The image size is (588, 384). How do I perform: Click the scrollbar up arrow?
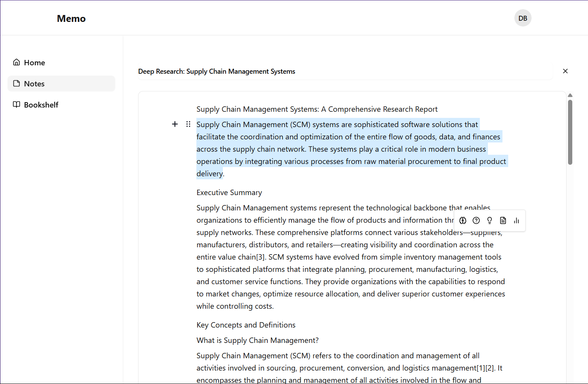tap(570, 95)
